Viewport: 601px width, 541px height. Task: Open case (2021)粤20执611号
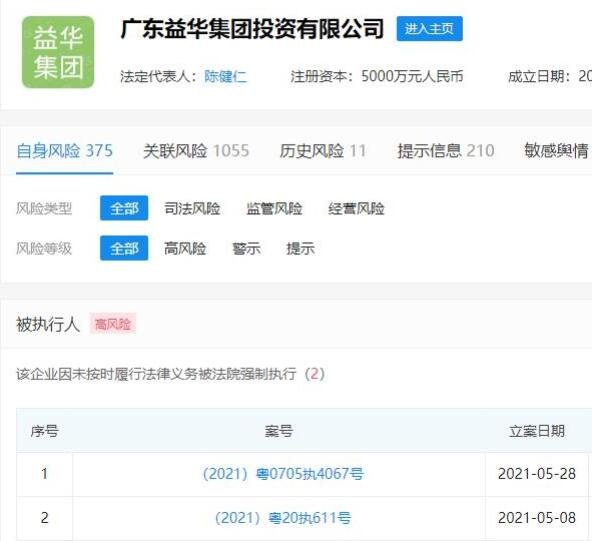(283, 518)
